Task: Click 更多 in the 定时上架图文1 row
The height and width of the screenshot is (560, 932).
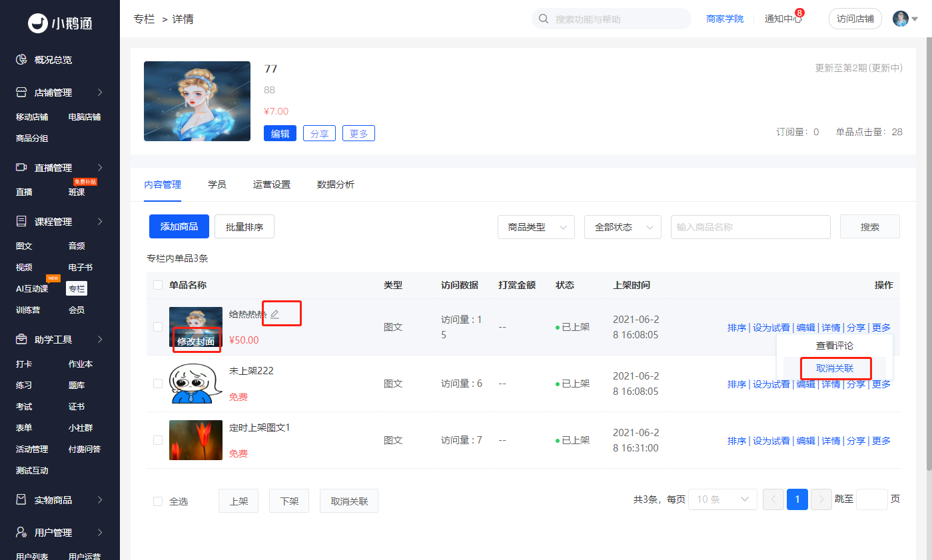Action: click(881, 441)
